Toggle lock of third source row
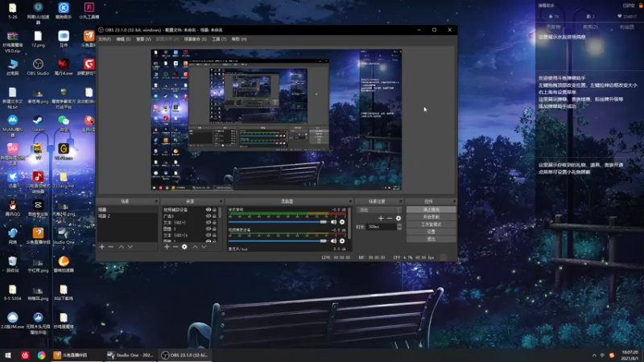 [214, 223]
